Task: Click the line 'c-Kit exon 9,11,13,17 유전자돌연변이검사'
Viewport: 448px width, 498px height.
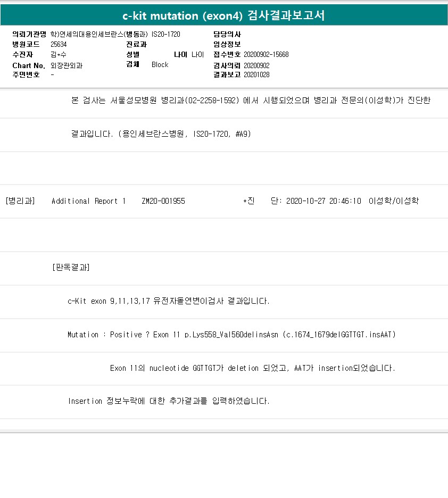Action: point(169,301)
